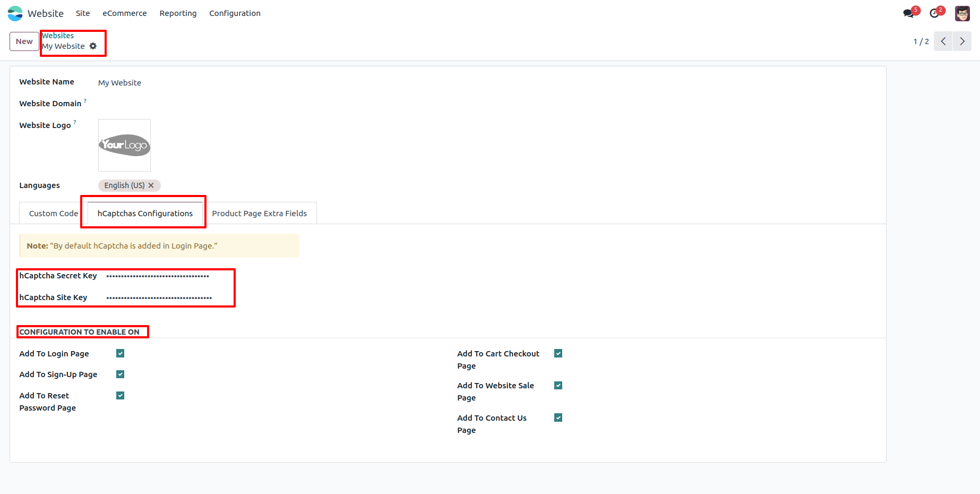Go to next record with right arrow
Image resolution: width=980 pixels, height=494 pixels.
(962, 41)
